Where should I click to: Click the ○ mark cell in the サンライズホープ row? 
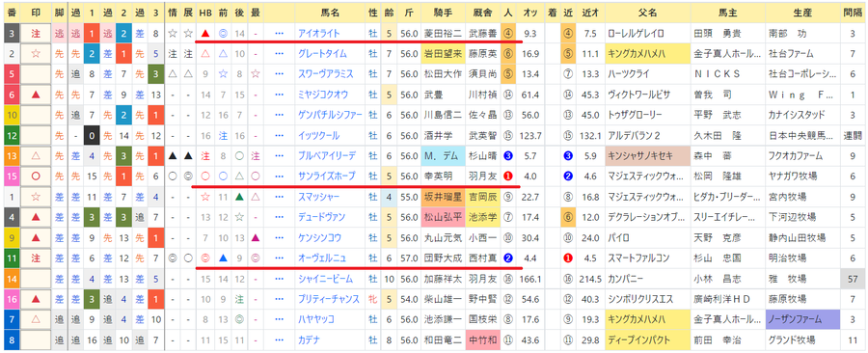(36, 176)
